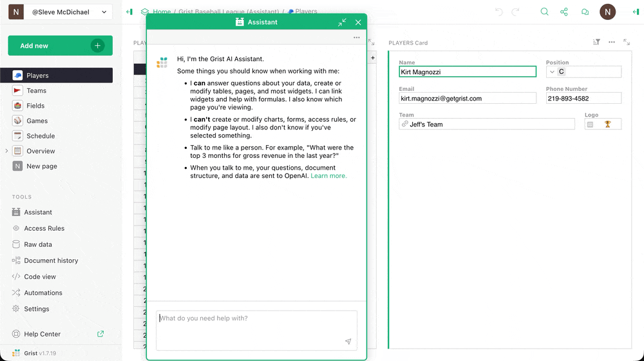The image size is (644, 361).
Task: Open the Fields page
Action: click(56, 106)
